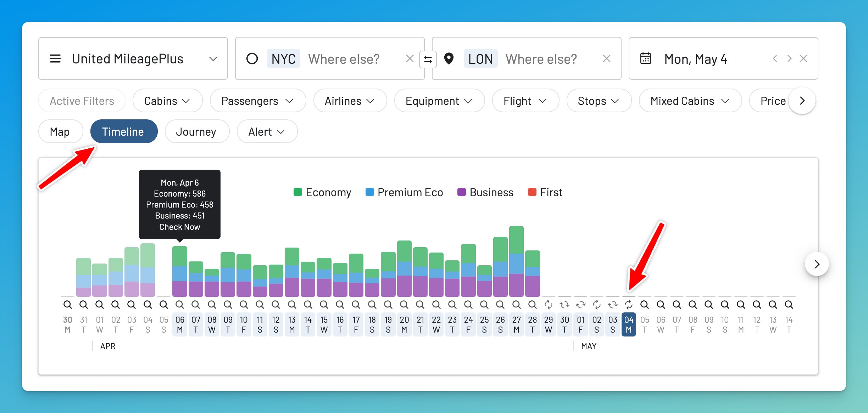Switch to the Journey view
Image resolution: width=868 pixels, height=413 pixels.
[197, 131]
